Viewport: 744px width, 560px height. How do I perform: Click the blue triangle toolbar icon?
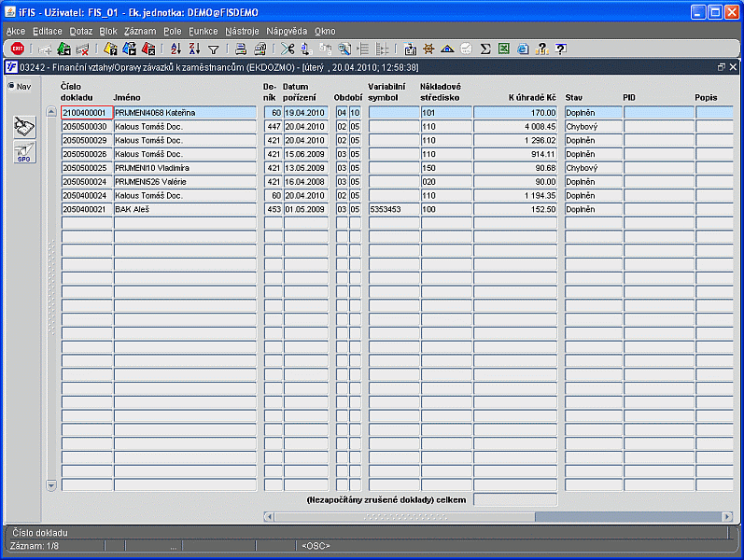[447, 49]
